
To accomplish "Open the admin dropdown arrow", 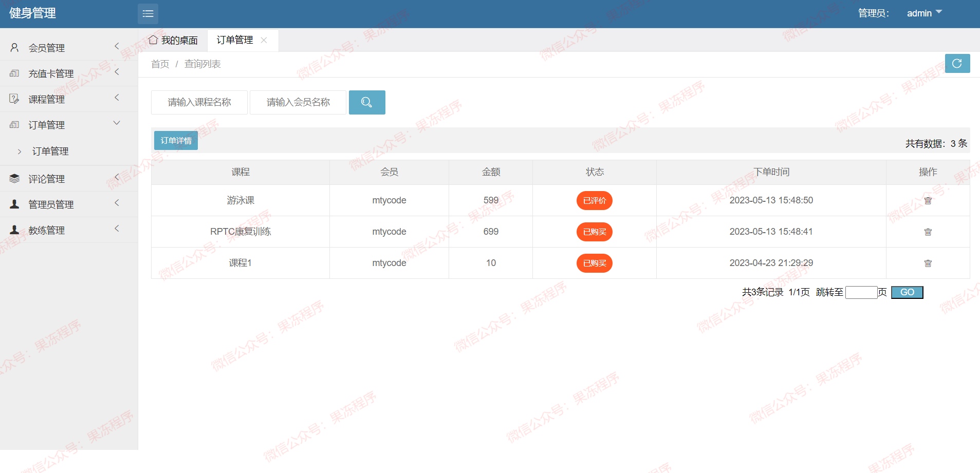I will (939, 12).
